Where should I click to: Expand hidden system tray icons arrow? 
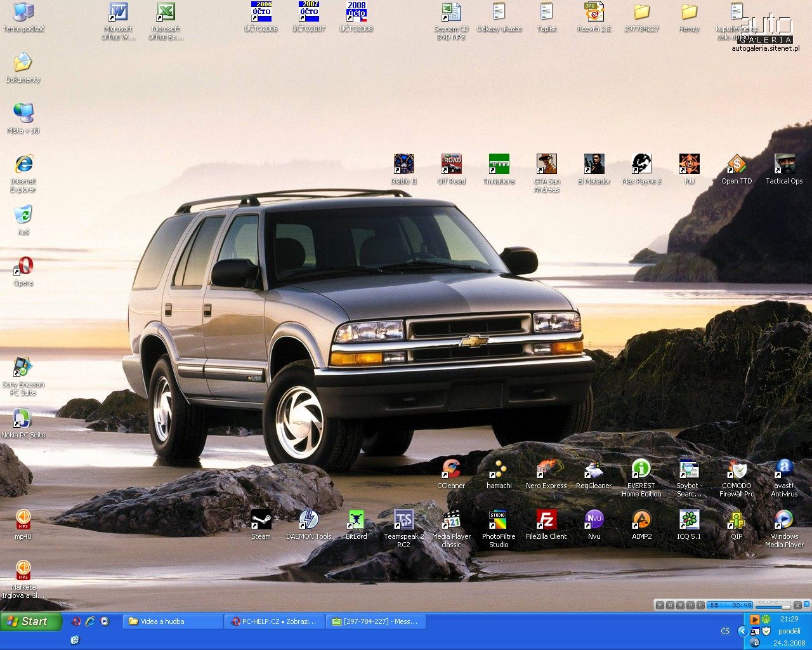742,631
